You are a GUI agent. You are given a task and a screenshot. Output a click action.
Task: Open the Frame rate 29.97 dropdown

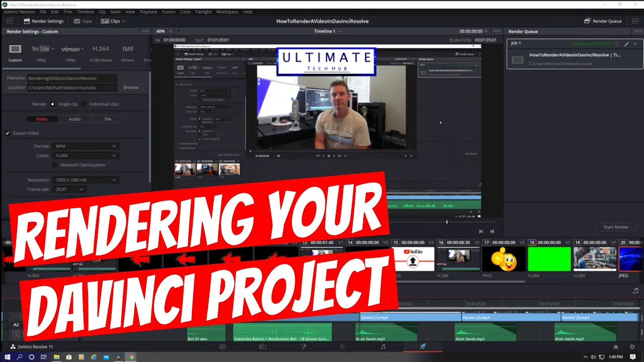(x=69, y=190)
